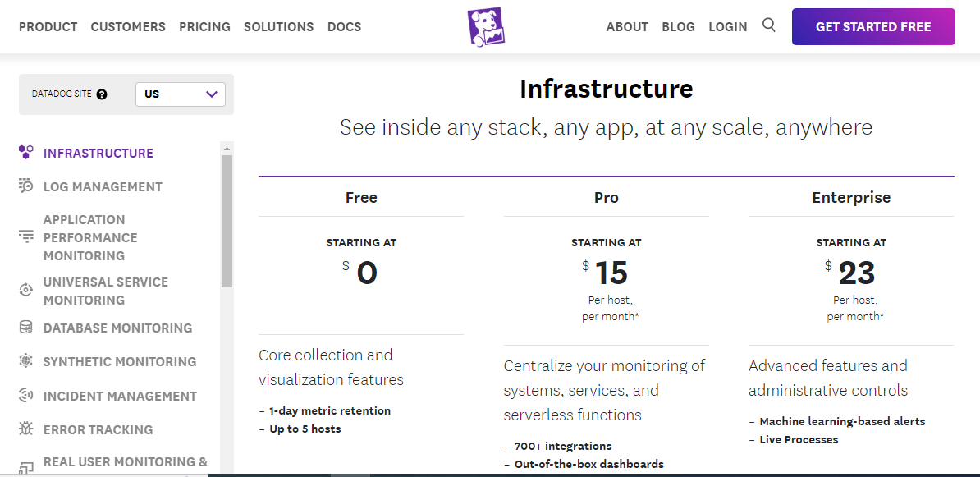
Task: Click the 'Live Processes' text
Action: click(x=799, y=439)
